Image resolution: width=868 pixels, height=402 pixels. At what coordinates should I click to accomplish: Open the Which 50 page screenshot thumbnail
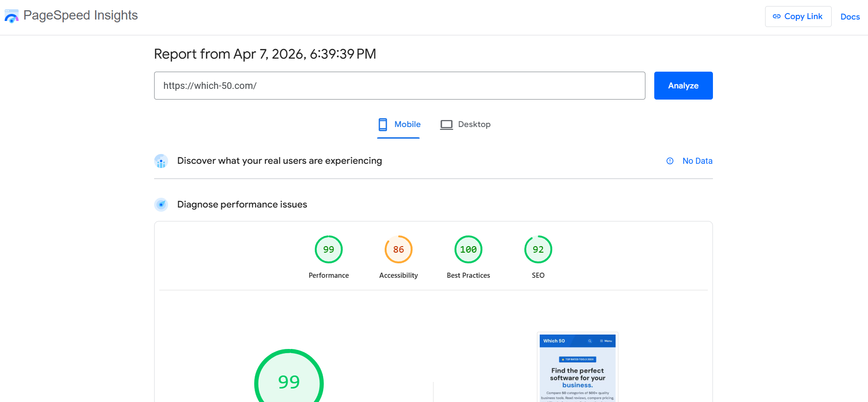[x=577, y=367]
